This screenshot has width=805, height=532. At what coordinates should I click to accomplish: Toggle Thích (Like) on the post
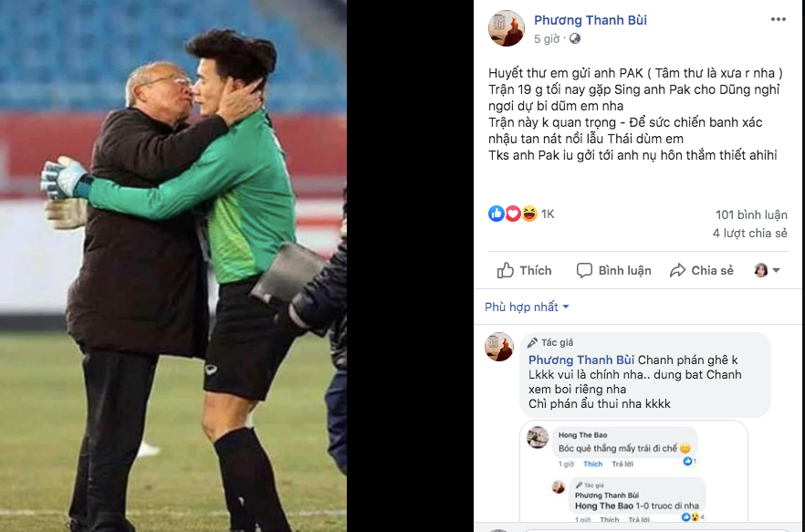[x=525, y=270]
